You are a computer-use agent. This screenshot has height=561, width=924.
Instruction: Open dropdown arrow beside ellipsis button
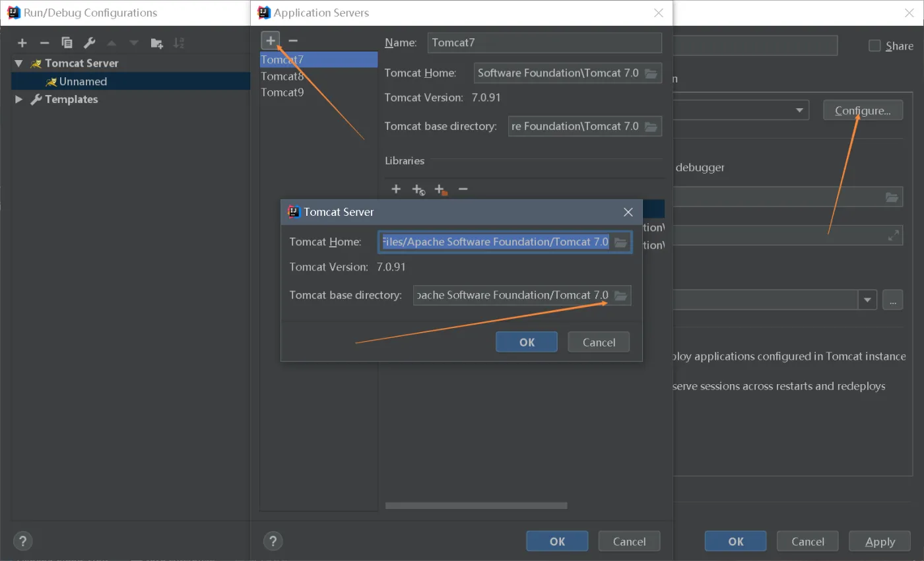(x=867, y=300)
